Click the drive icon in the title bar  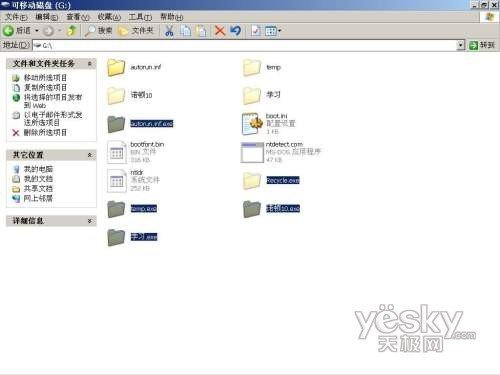click(5, 5)
